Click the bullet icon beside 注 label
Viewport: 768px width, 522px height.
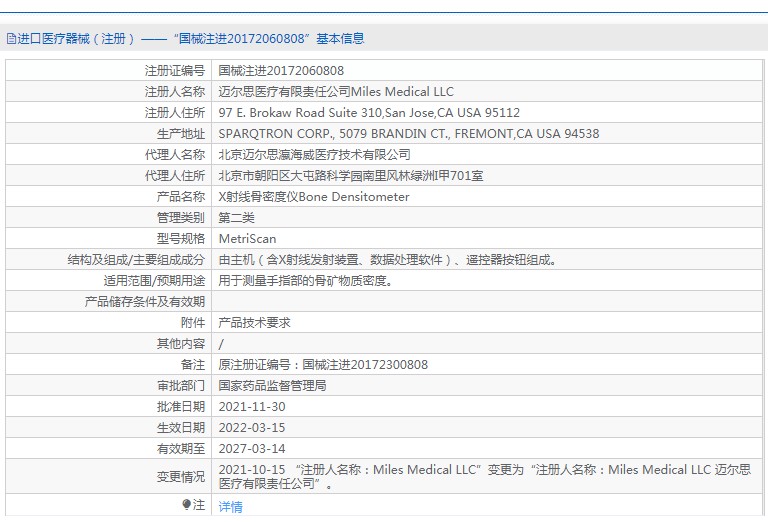(x=187, y=504)
